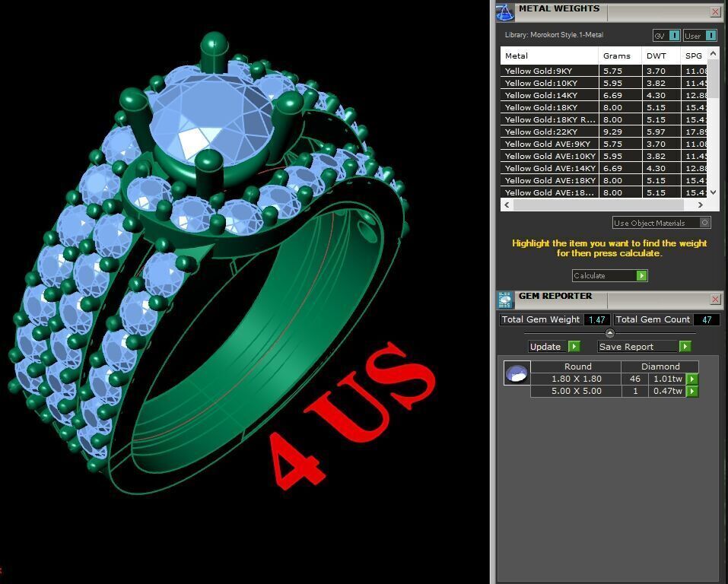The height and width of the screenshot is (584, 728).
Task: Click the green arrow beside Update
Action: coord(574,346)
